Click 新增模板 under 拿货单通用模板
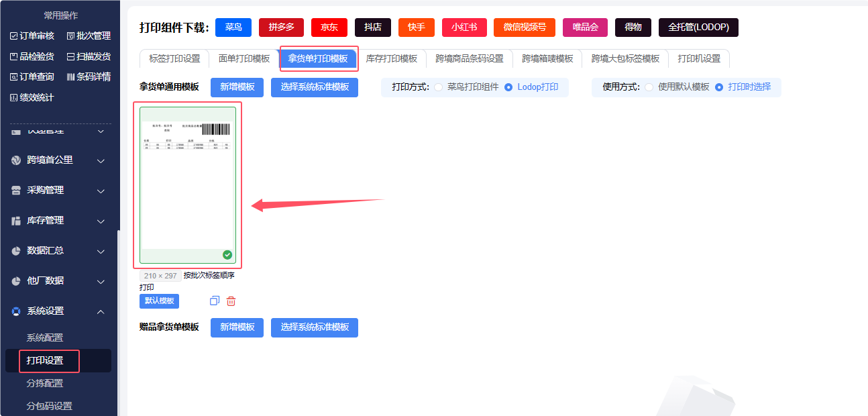868x416 pixels. coord(237,87)
